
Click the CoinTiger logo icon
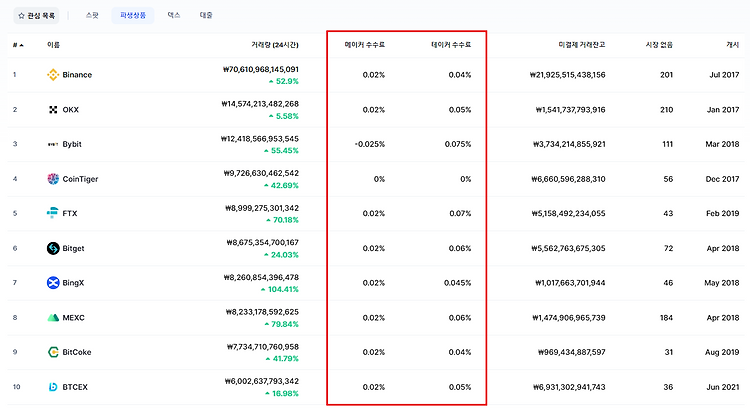click(53, 179)
